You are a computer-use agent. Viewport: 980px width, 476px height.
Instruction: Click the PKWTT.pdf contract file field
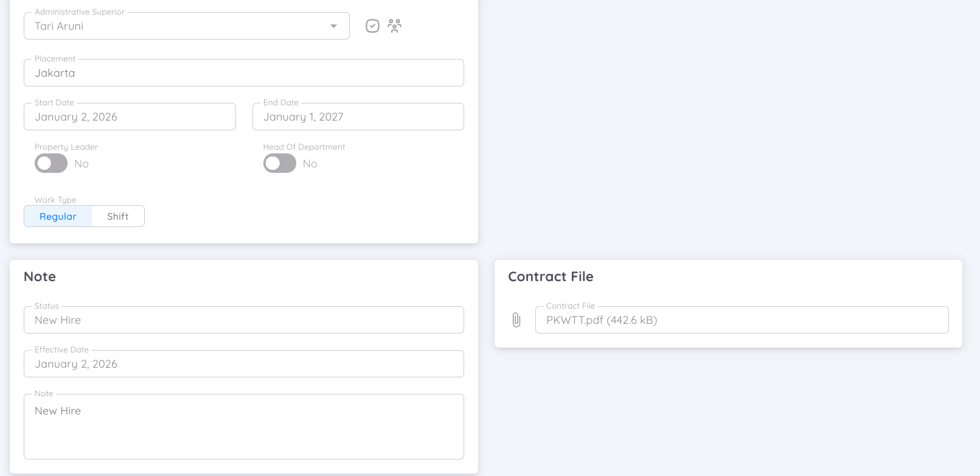click(742, 320)
